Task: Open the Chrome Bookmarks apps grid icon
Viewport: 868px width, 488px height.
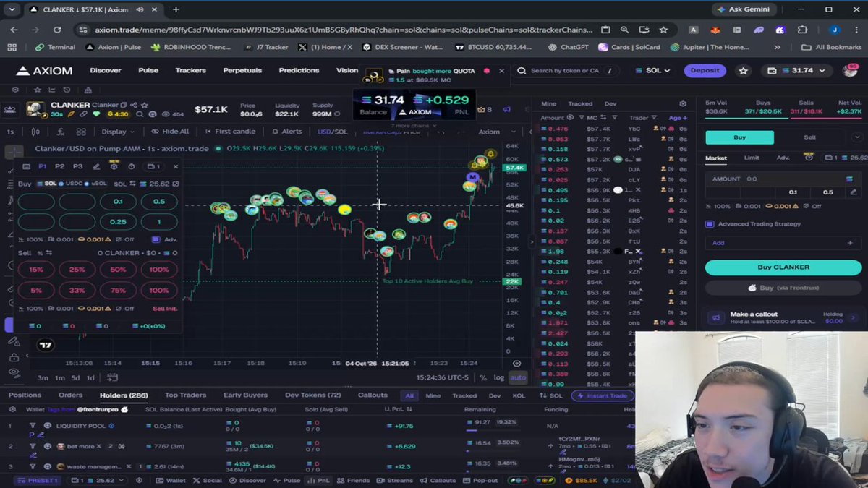Action: pyautogui.click(x=12, y=47)
